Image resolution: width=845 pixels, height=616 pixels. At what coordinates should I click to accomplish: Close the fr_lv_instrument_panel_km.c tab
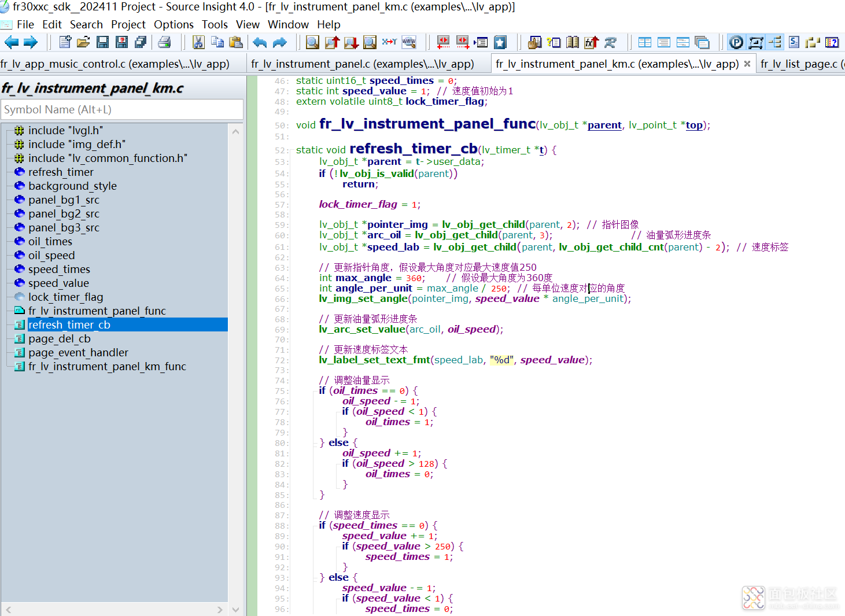pyautogui.click(x=747, y=64)
